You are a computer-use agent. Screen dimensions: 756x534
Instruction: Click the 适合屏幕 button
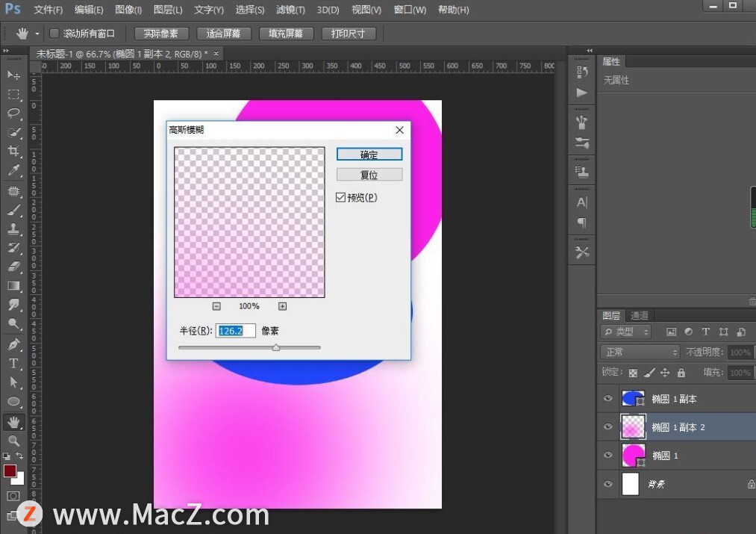click(x=223, y=34)
